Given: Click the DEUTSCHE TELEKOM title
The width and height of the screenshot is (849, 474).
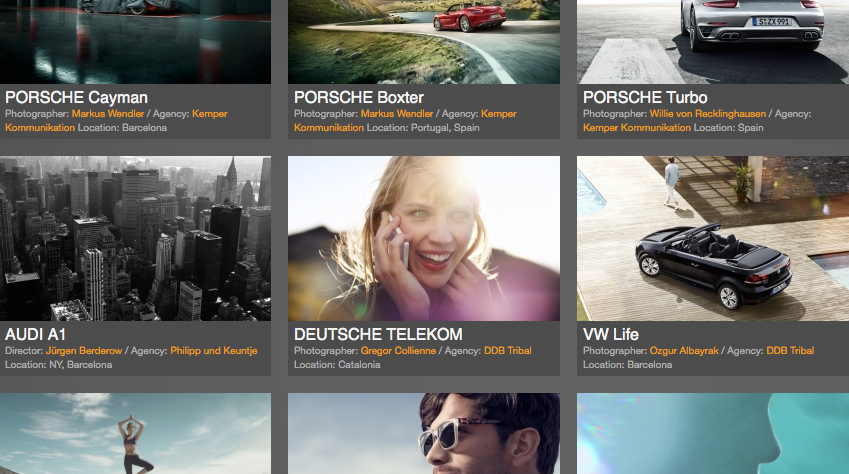Looking at the screenshot, I should 378,334.
